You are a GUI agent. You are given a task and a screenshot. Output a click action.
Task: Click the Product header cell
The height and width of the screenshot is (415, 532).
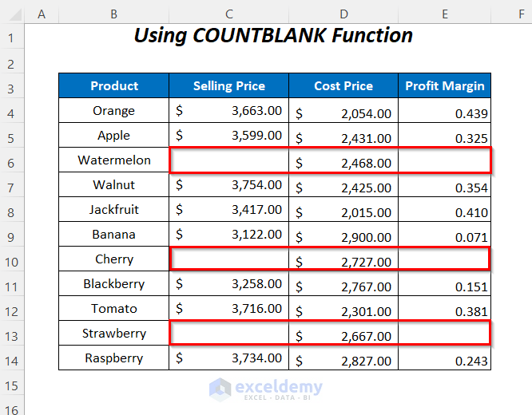point(114,85)
